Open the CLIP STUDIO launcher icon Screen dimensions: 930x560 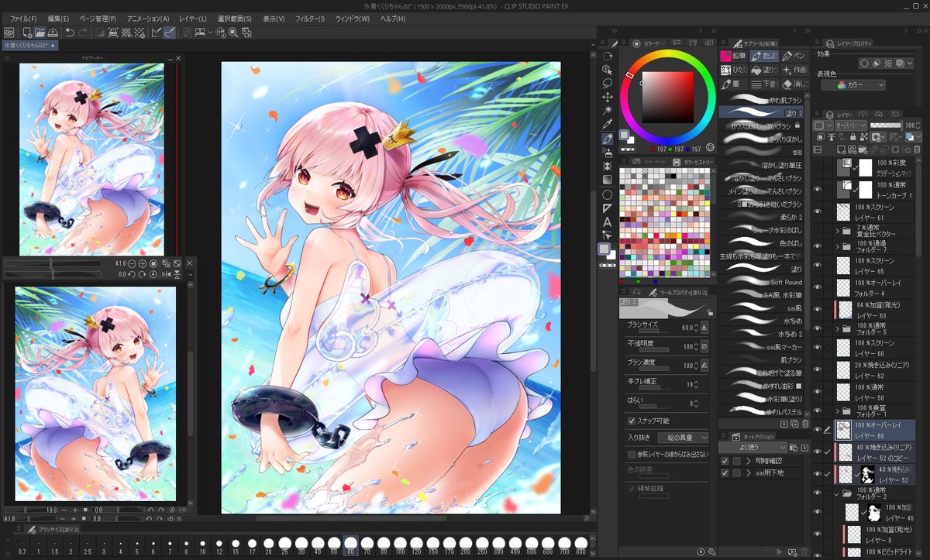pyautogui.click(x=9, y=33)
